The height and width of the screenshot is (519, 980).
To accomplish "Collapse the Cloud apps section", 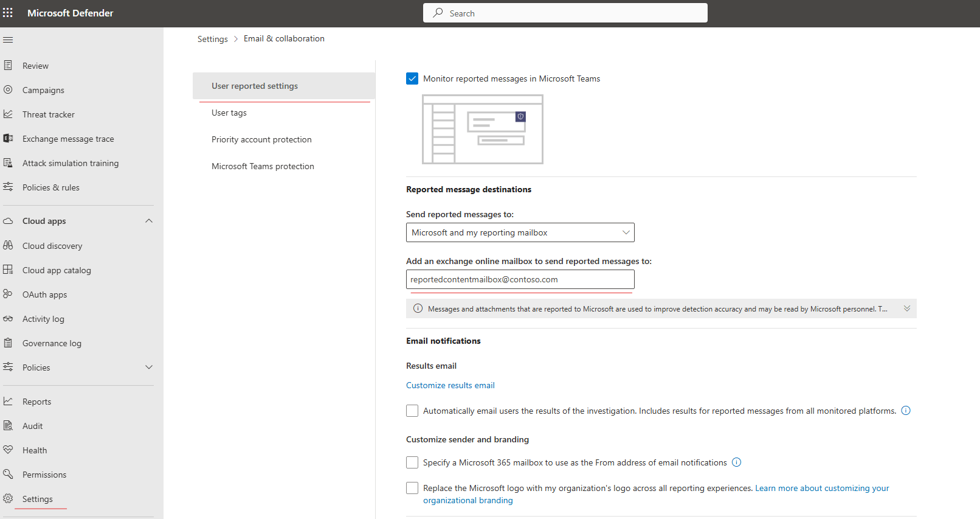I will [x=149, y=221].
